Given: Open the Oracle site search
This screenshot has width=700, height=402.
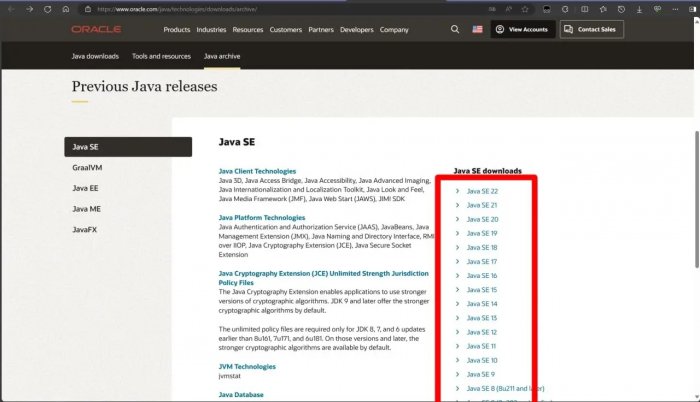Looking at the screenshot, I should tap(455, 29).
